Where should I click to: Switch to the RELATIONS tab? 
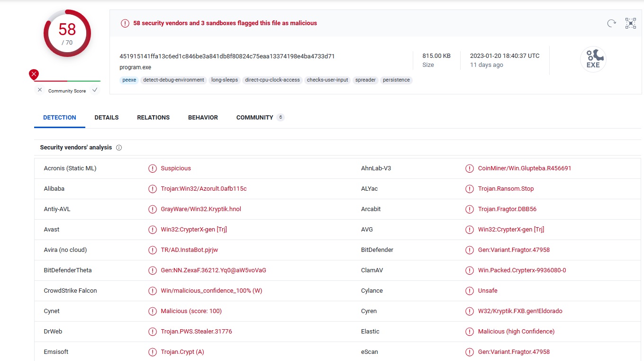153,118
